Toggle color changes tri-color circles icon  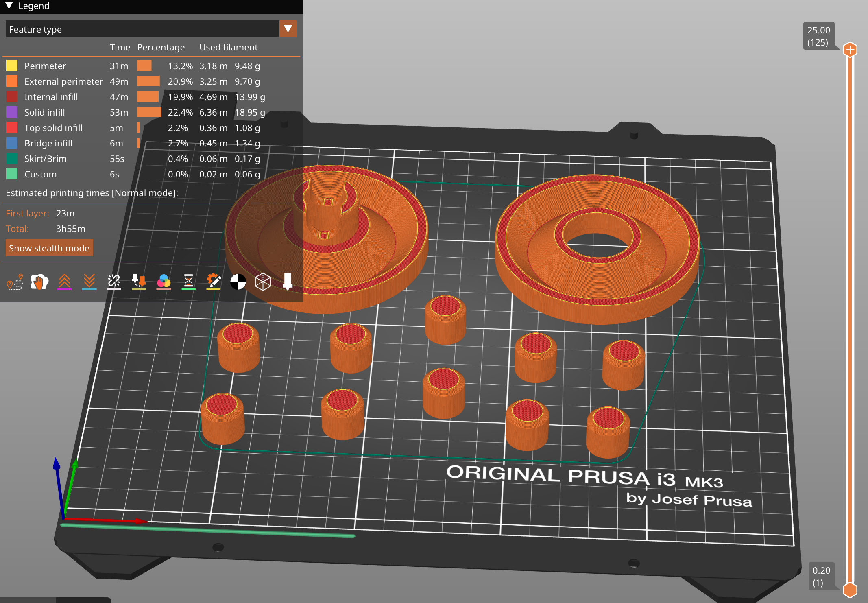tap(164, 282)
